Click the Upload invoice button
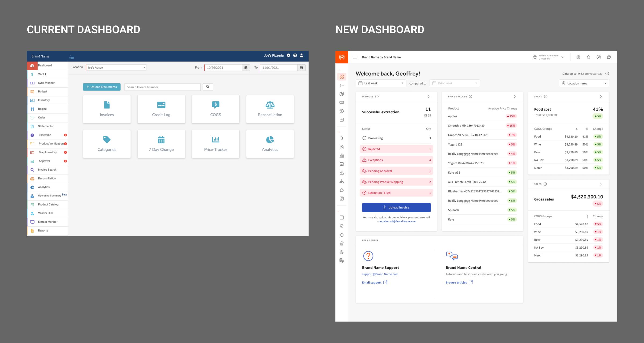The width and height of the screenshot is (644, 343). [396, 207]
